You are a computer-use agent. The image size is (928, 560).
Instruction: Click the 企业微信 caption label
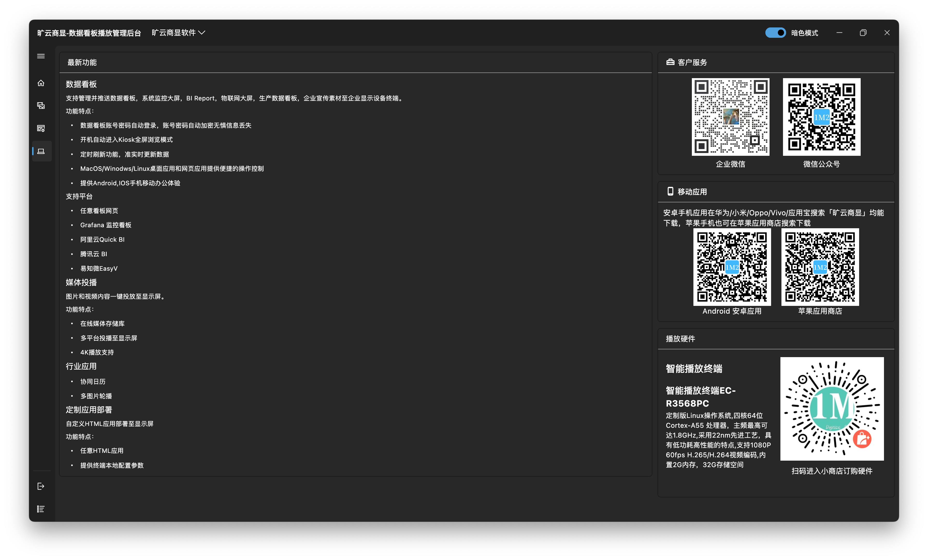(731, 164)
